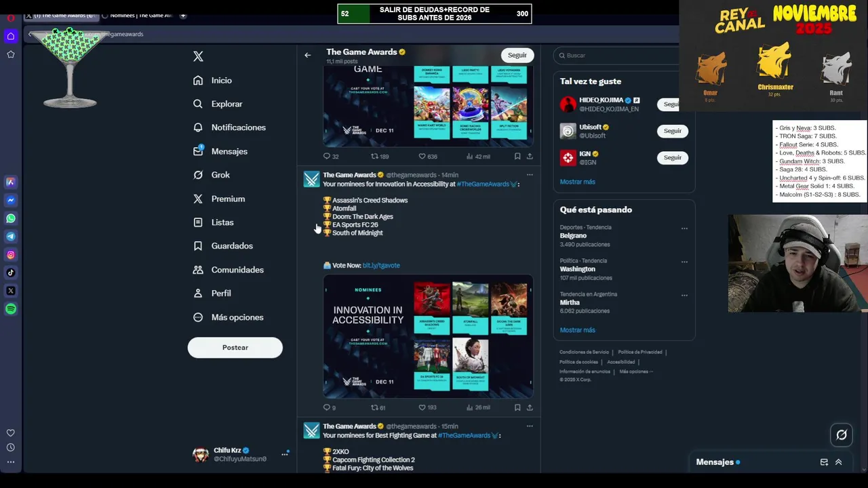Open the Grok floating button
This screenshot has height=488, width=868.
pos(842,435)
